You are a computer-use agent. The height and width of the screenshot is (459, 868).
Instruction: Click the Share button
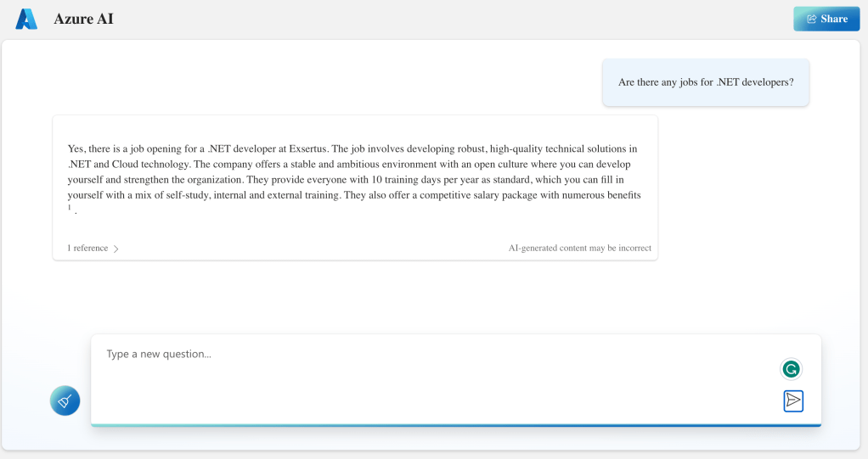tap(826, 19)
